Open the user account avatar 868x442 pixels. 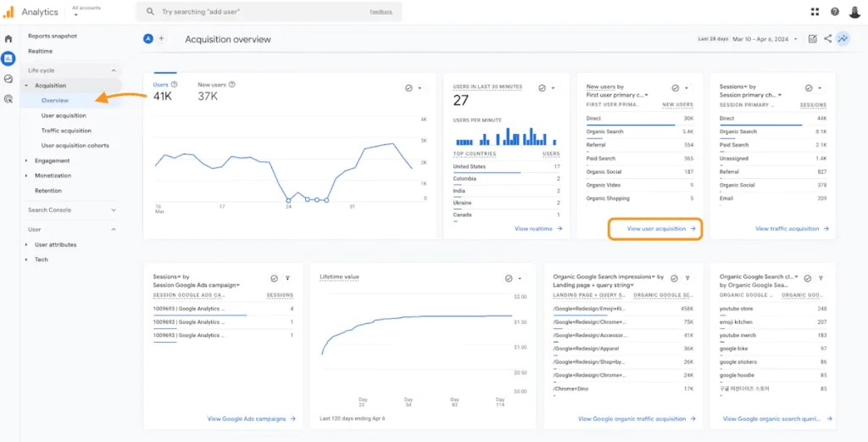click(x=854, y=12)
